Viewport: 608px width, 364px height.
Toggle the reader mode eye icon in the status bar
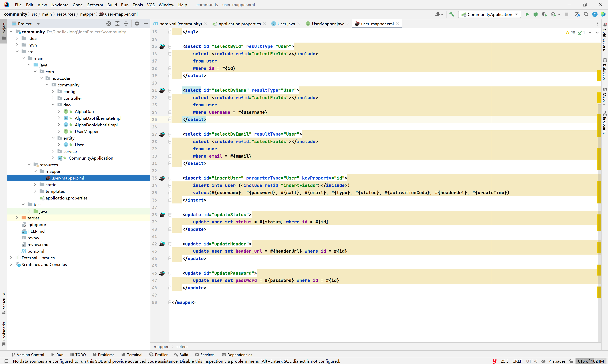click(x=543, y=361)
